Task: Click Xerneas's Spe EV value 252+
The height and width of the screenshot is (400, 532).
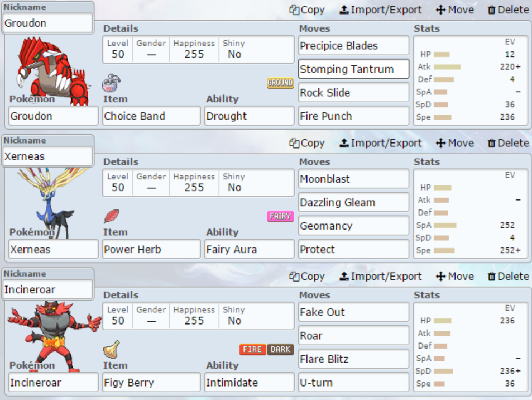Action: (510, 250)
